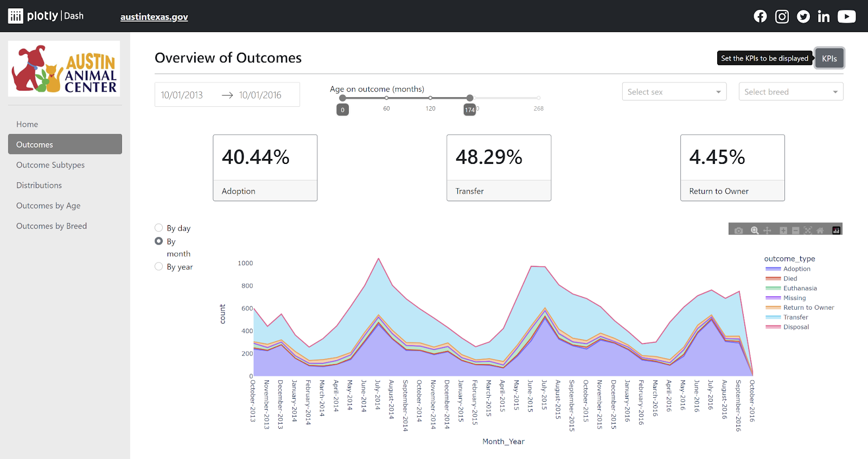Image resolution: width=868 pixels, height=459 pixels.
Task: Open Outcome Subtypes in the sidebar
Action: (65, 165)
